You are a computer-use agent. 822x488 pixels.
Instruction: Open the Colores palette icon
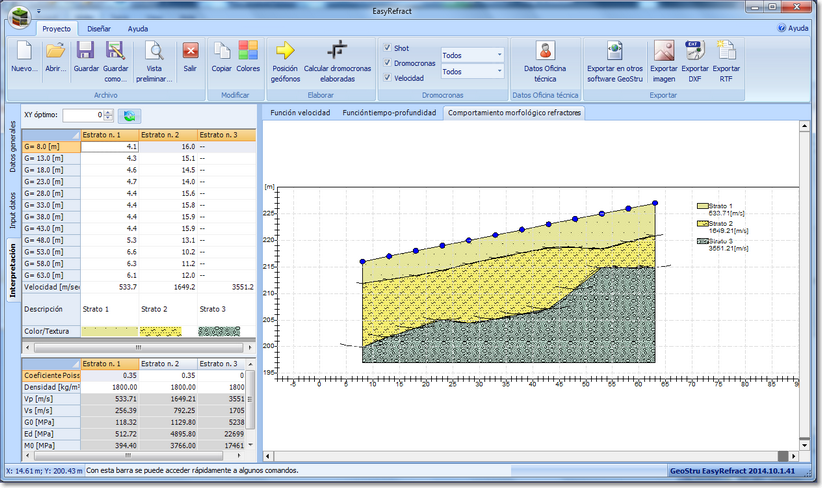[x=248, y=51]
